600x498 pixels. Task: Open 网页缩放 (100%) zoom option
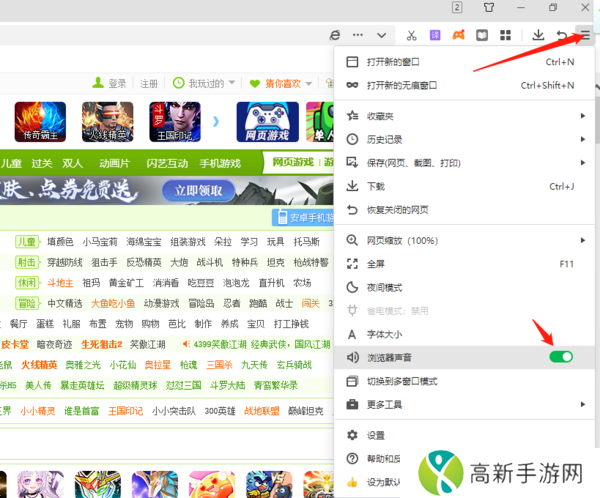click(402, 241)
